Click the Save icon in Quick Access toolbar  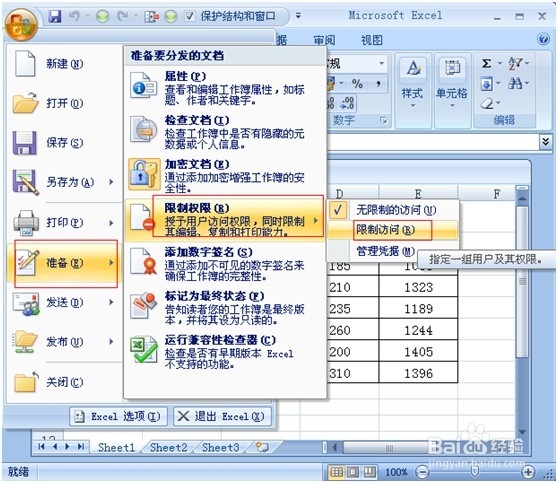tap(54, 16)
